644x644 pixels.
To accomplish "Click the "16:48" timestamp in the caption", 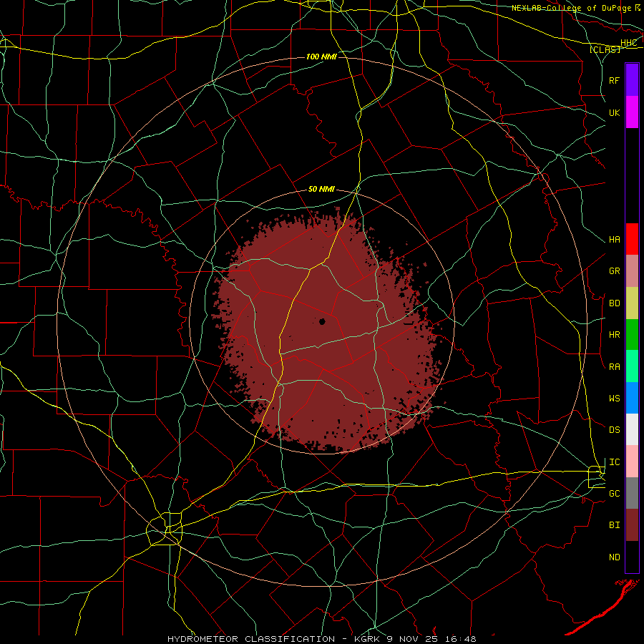I will (x=462, y=639).
